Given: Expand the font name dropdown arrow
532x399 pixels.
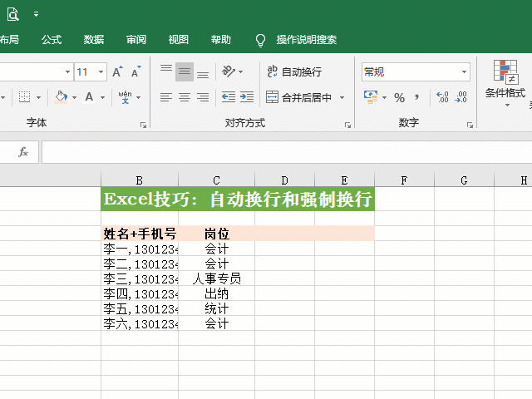Looking at the screenshot, I should pos(67,72).
